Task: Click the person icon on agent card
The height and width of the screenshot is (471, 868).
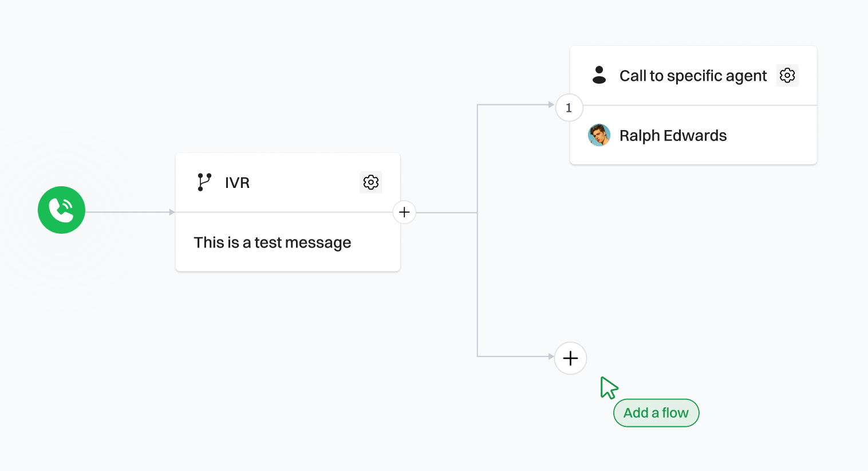Action: (599, 75)
